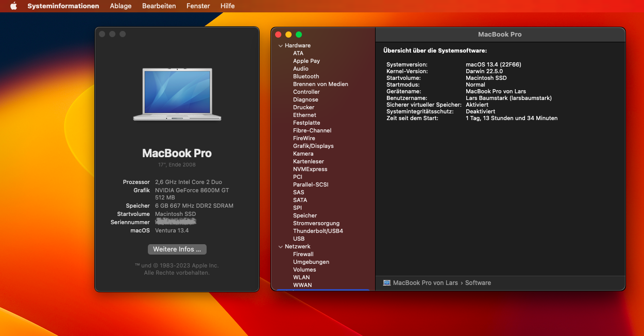This screenshot has height=336, width=644.
Task: Open the Ablage menu
Action: (121, 6)
